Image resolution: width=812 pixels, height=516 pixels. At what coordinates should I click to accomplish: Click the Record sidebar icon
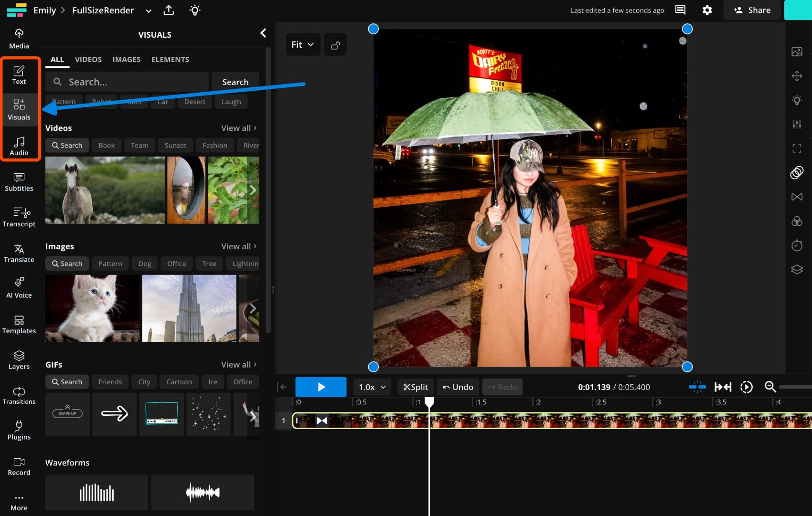click(x=19, y=466)
